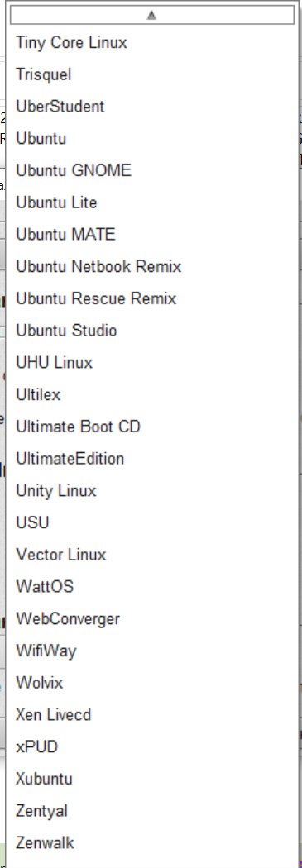The height and width of the screenshot is (868, 302).
Task: Select UberStudent distribution
Action: [152, 107]
